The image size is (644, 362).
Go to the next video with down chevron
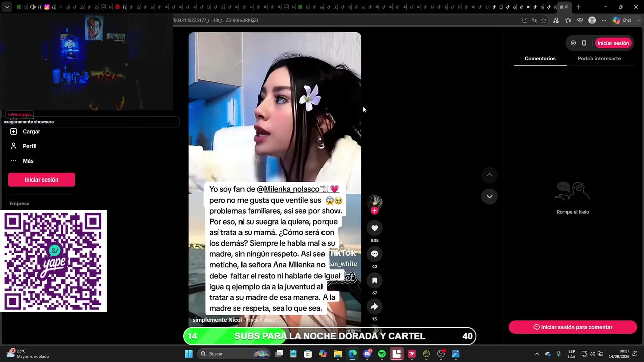click(489, 197)
